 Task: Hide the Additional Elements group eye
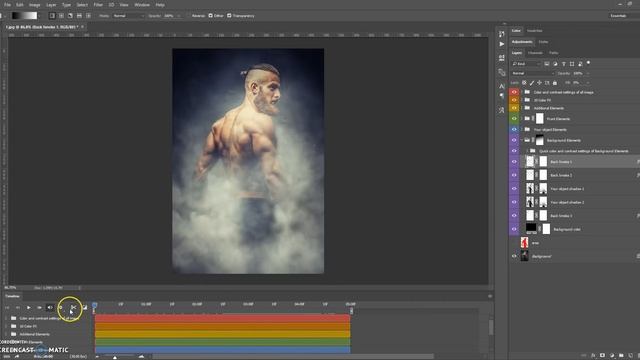pyautogui.click(x=514, y=108)
